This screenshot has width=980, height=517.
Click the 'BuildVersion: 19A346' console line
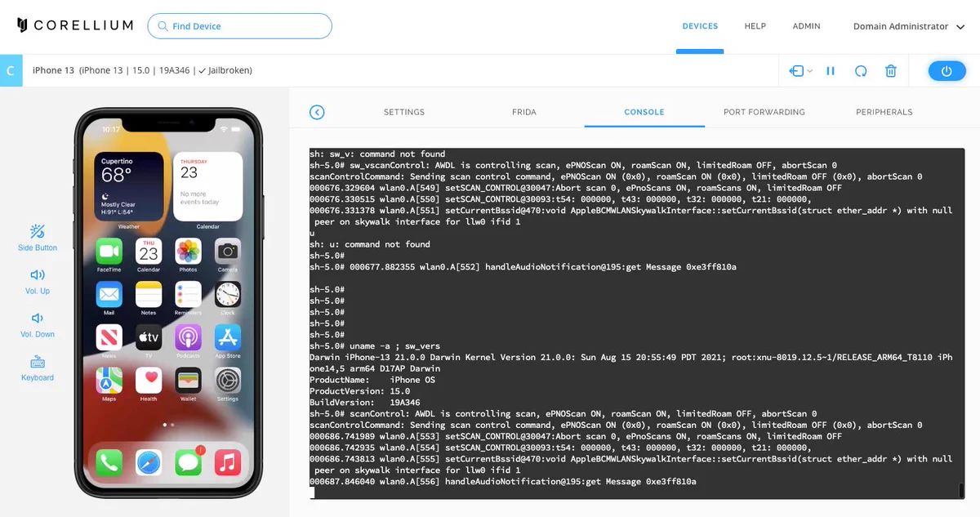click(364, 403)
